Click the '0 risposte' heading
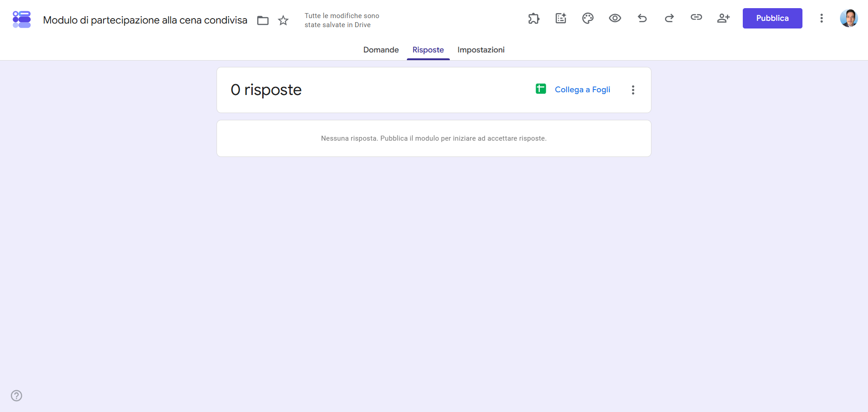The image size is (868, 412). click(x=266, y=90)
